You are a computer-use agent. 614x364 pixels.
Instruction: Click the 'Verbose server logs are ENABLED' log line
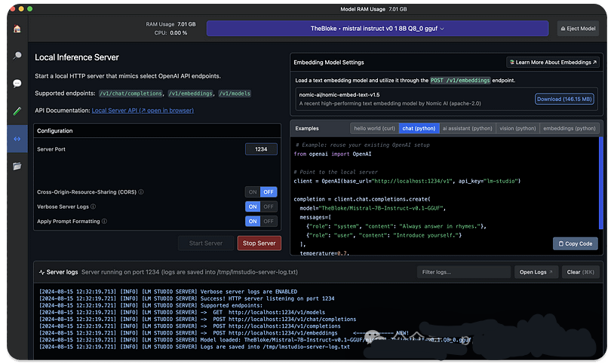click(168, 292)
